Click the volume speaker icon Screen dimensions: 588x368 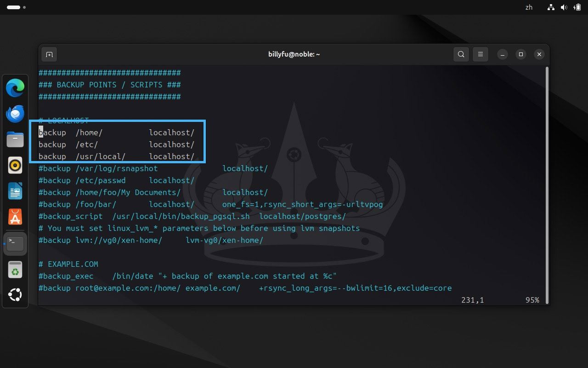click(x=564, y=7)
